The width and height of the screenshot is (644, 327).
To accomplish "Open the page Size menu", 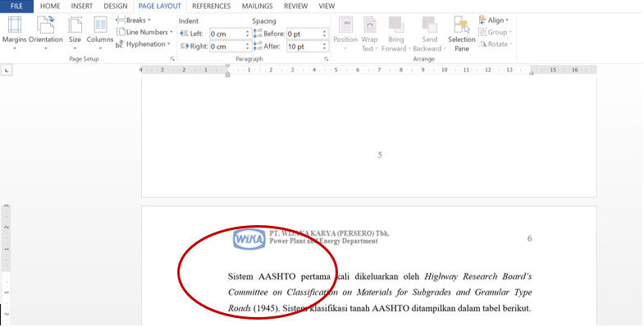I will click(75, 34).
